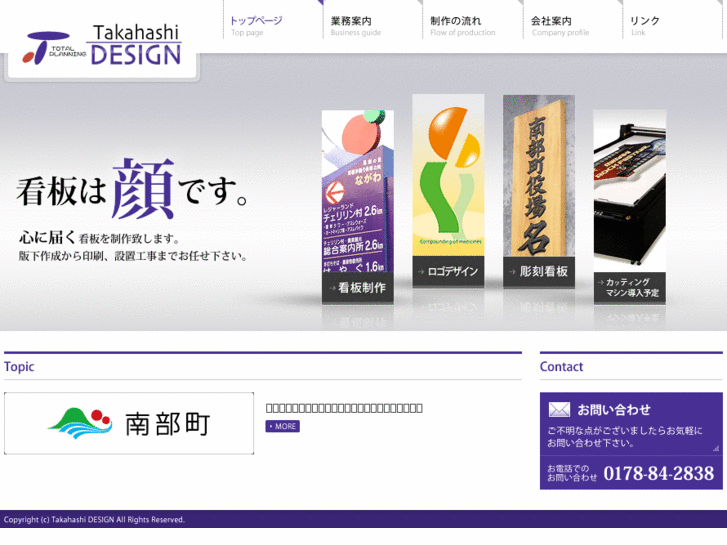Image resolution: width=727 pixels, height=545 pixels.
Task: Click the topic title text beside 南部町 banner
Action: (344, 408)
